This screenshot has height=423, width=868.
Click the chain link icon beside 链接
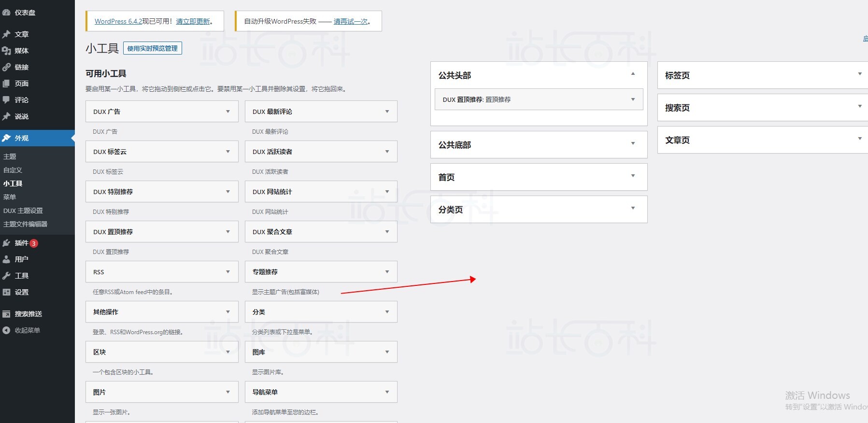[x=6, y=67]
